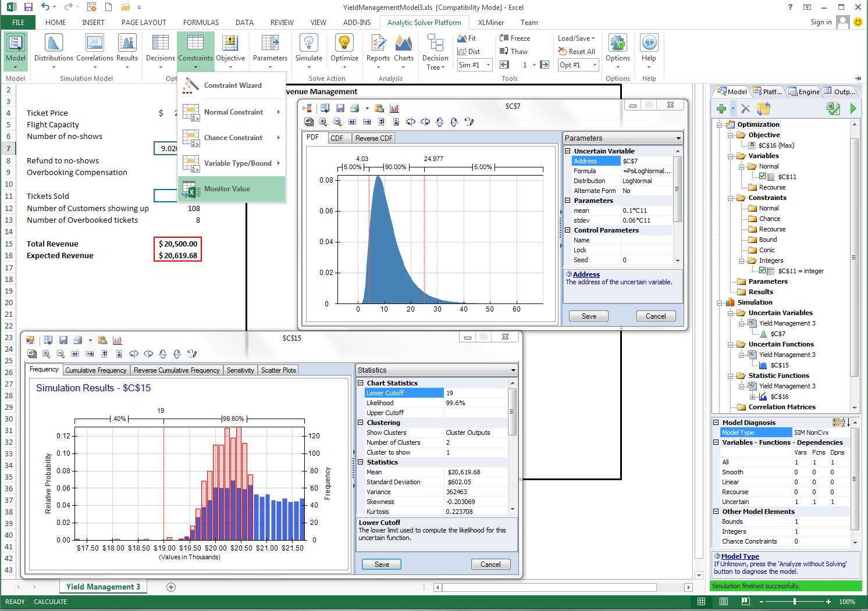Toggle the $C$11 = integer checkbox
This screenshot has width=868, height=611.
(763, 270)
